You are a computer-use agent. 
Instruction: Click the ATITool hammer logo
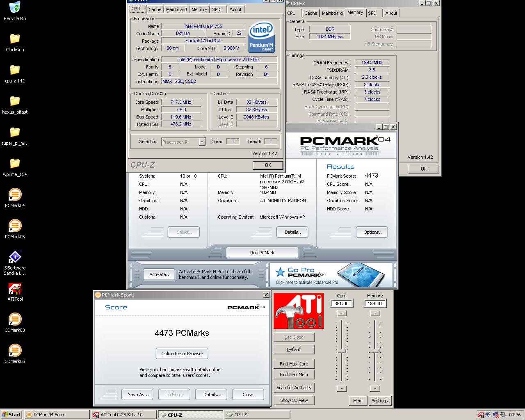click(299, 311)
